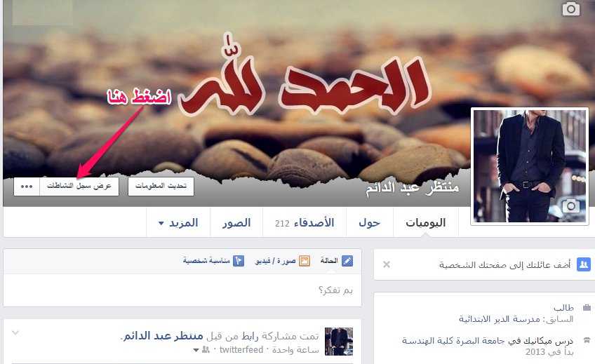Dismiss the add family suggestion box
Viewport: 595px width, 364px height.
click(387, 264)
